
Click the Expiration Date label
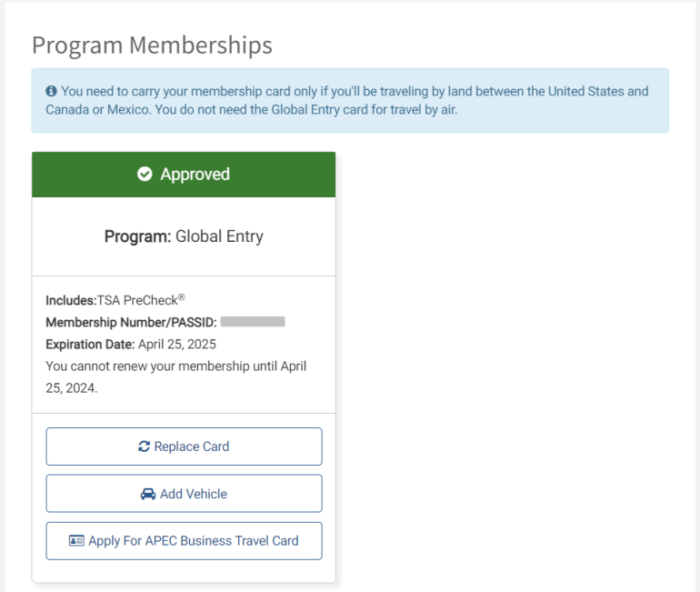point(90,344)
